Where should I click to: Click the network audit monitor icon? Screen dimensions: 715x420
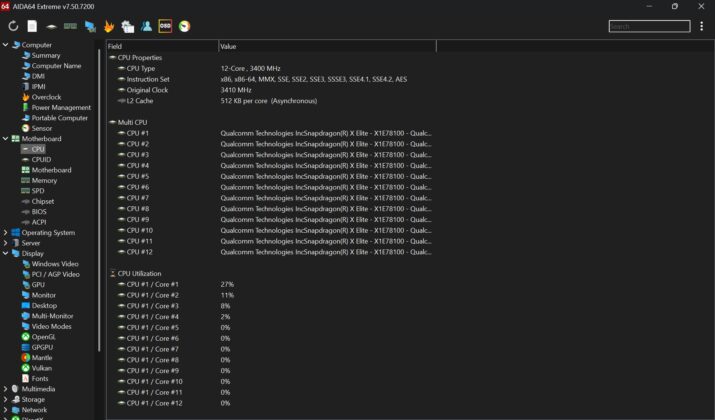90,26
